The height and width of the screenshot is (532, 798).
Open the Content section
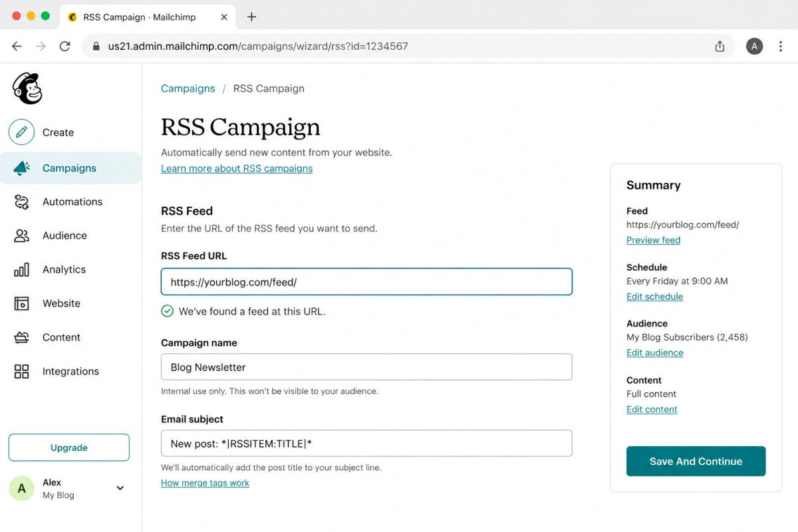pos(61,337)
